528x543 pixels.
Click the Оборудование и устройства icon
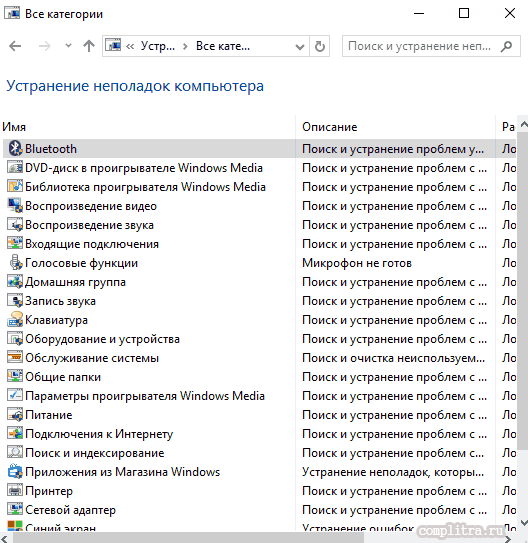pyautogui.click(x=15, y=339)
